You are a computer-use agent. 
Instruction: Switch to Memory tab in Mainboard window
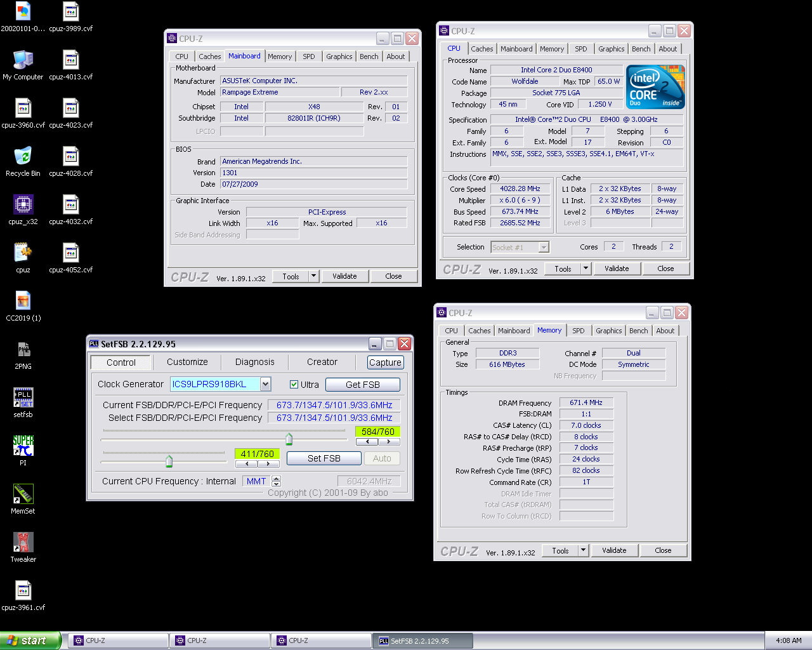(280, 56)
